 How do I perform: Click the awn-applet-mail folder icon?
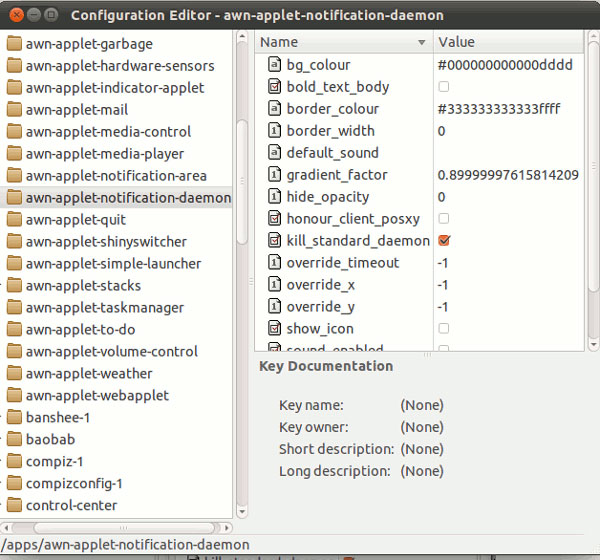coord(14,110)
